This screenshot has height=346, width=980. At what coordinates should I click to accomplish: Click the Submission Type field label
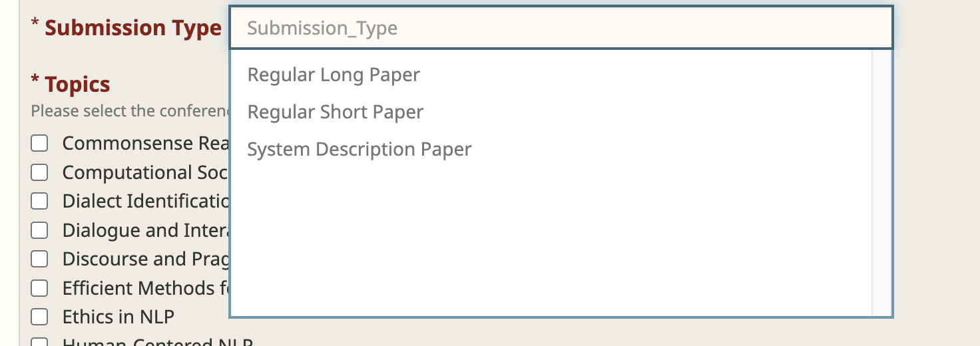click(132, 28)
